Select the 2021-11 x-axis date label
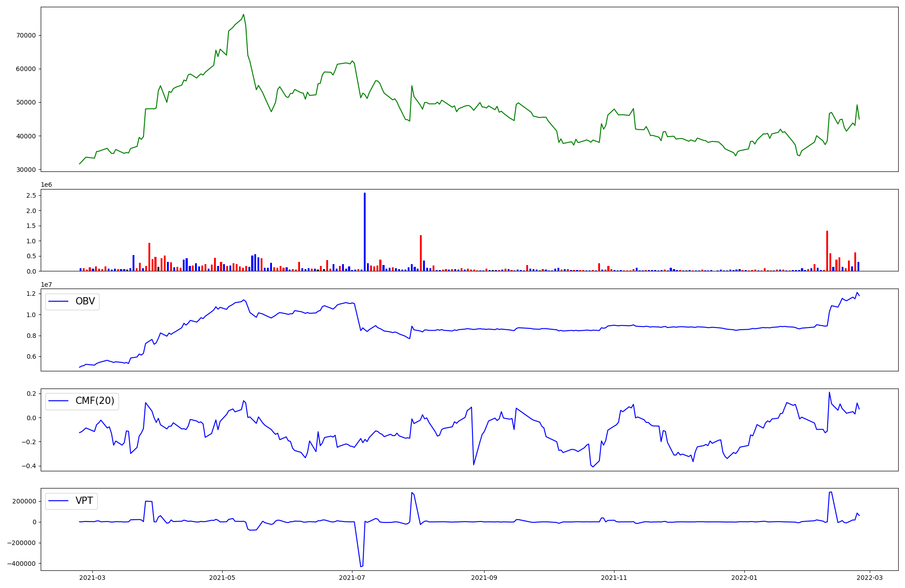905x588 pixels. click(x=614, y=578)
